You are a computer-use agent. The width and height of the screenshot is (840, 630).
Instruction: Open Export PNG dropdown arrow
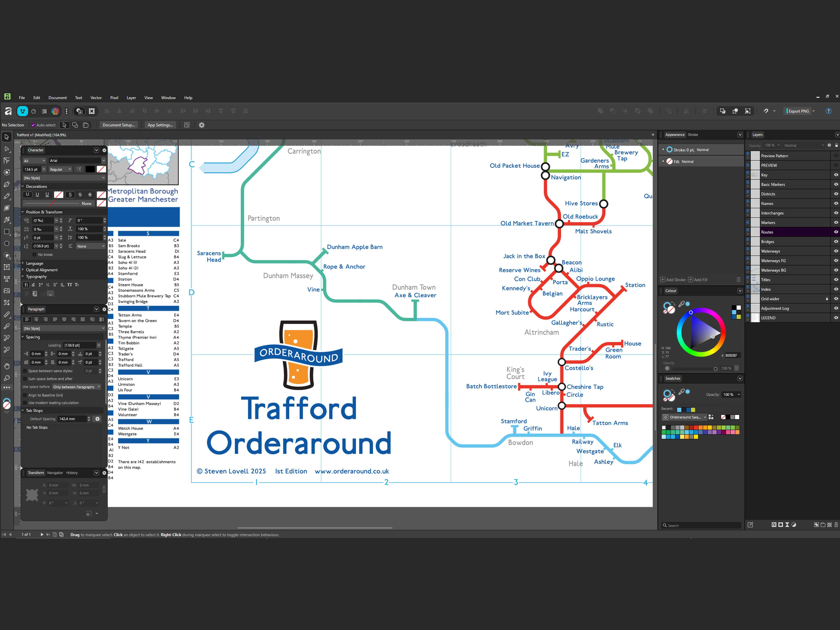[814, 111]
